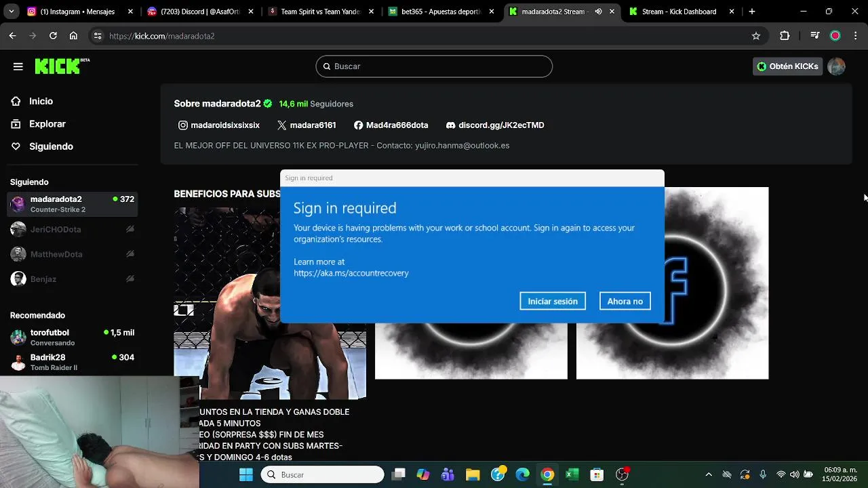
Task: Click the Explorar icon in sidebar
Action: [x=16, y=124]
